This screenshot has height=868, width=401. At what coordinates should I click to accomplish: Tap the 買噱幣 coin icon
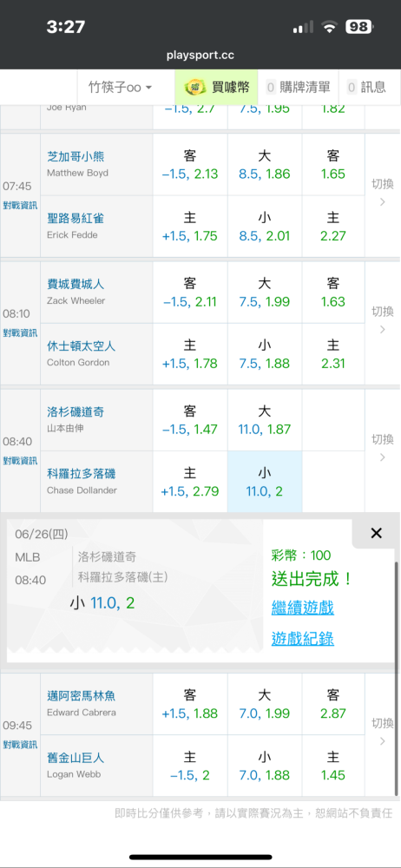pos(194,88)
